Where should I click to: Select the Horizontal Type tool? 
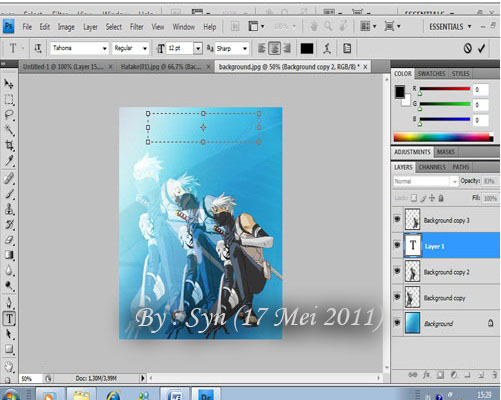tap(9, 319)
